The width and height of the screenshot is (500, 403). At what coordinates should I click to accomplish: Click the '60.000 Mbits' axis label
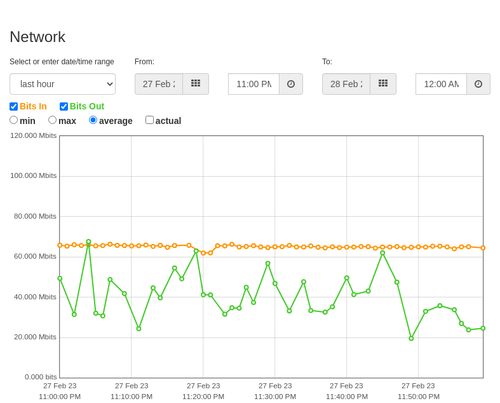coord(35,256)
